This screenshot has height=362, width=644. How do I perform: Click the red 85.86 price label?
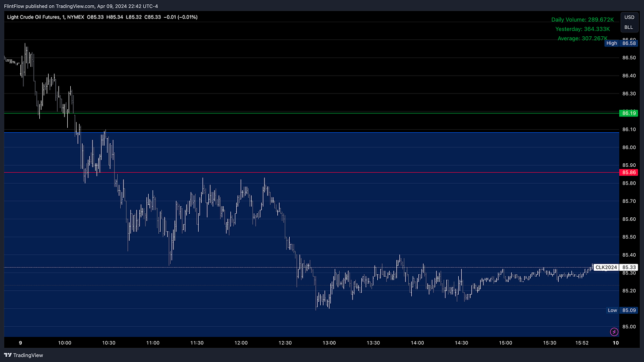(629, 172)
